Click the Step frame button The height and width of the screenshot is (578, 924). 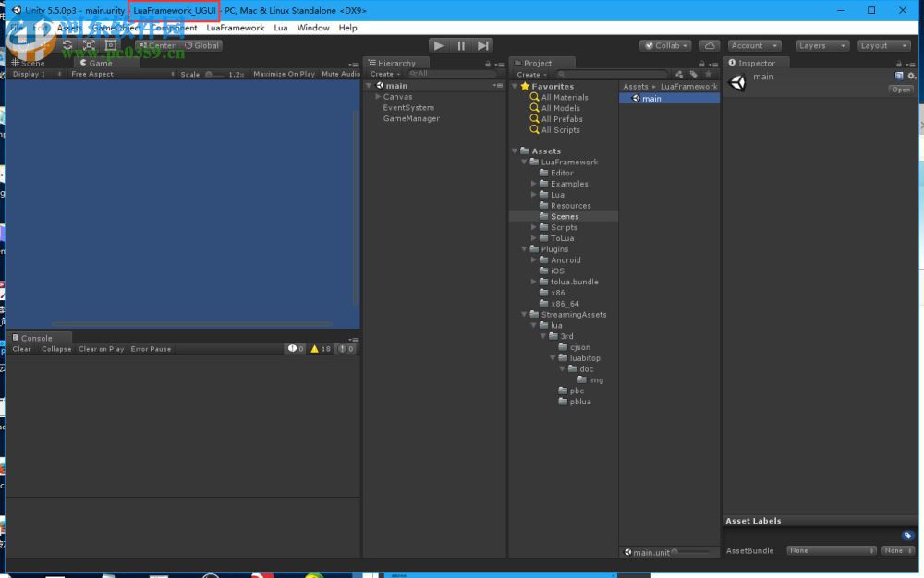coord(482,44)
